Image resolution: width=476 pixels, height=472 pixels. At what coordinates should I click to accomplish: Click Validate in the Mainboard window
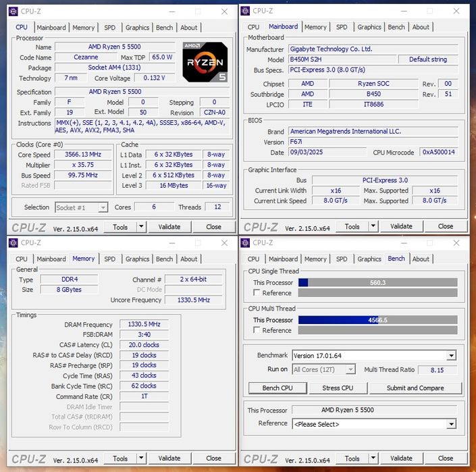coord(401,226)
